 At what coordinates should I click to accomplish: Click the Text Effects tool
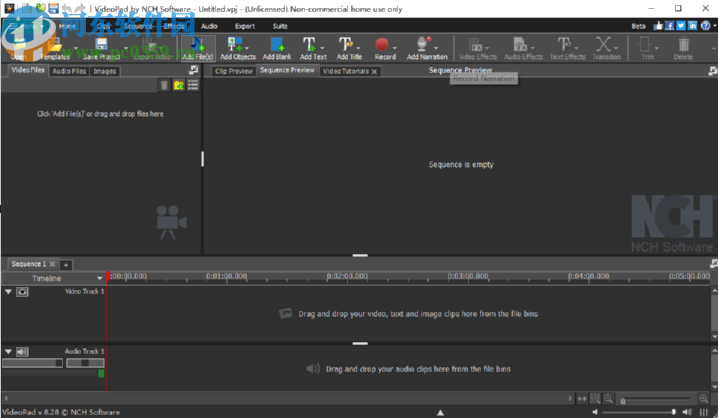click(567, 49)
